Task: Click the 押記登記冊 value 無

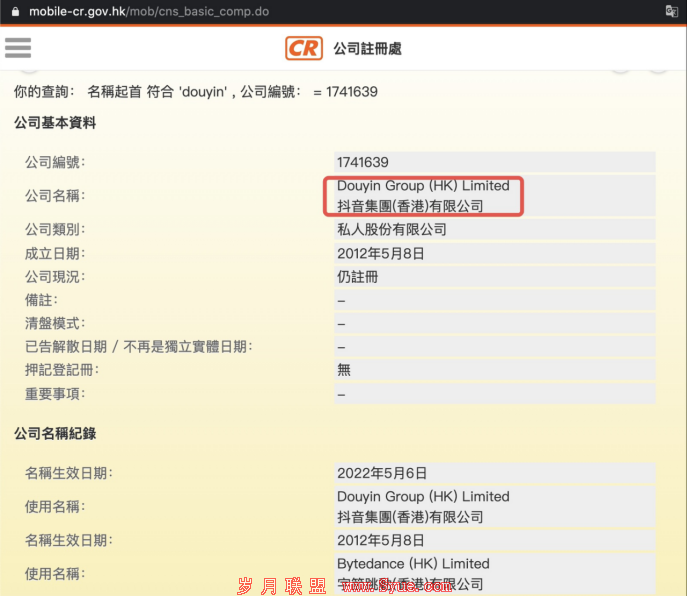Action: (344, 370)
